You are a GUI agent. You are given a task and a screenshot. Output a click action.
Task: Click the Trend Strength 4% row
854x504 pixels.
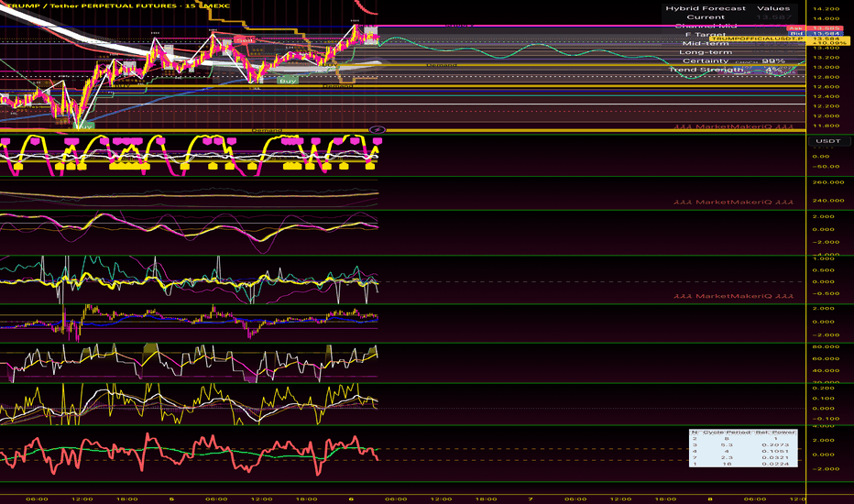[729, 70]
